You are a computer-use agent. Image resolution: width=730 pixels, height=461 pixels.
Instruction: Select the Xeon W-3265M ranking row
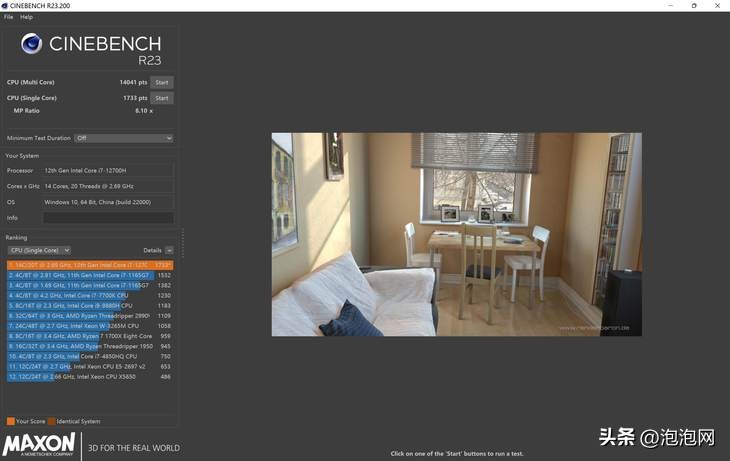(90, 326)
